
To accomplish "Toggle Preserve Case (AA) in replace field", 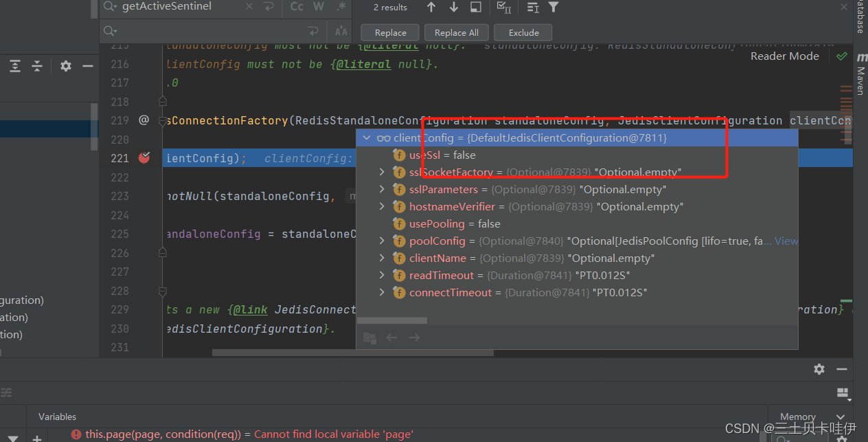I will [341, 32].
